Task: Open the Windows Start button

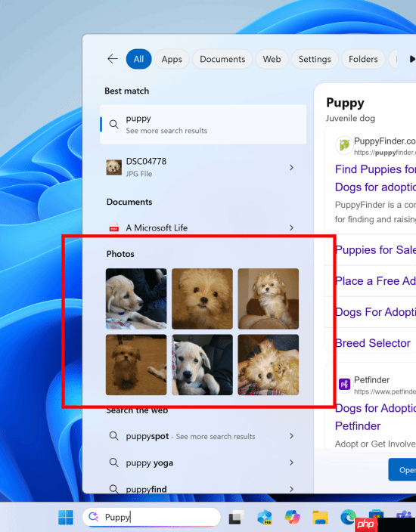Action: (66, 517)
